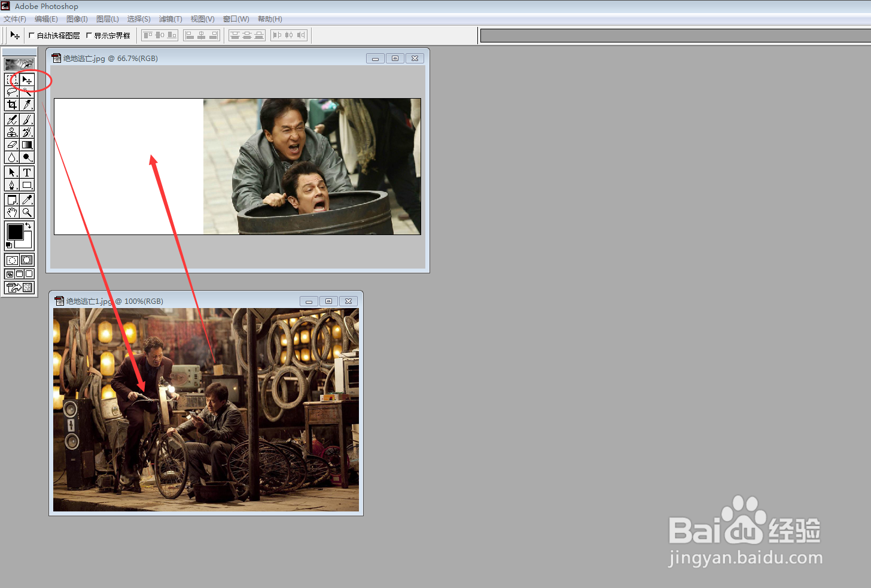871x588 pixels.
Task: Open the foreground color picker
Action: click(x=15, y=231)
